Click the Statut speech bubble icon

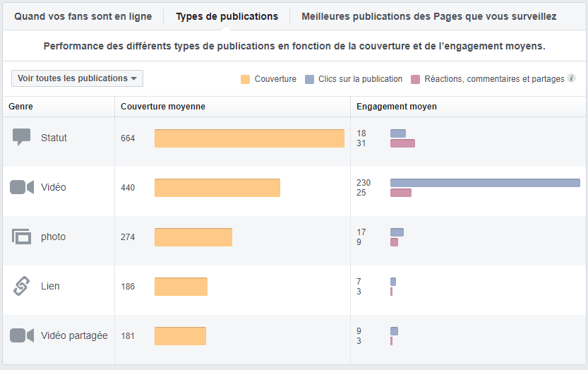(x=22, y=138)
